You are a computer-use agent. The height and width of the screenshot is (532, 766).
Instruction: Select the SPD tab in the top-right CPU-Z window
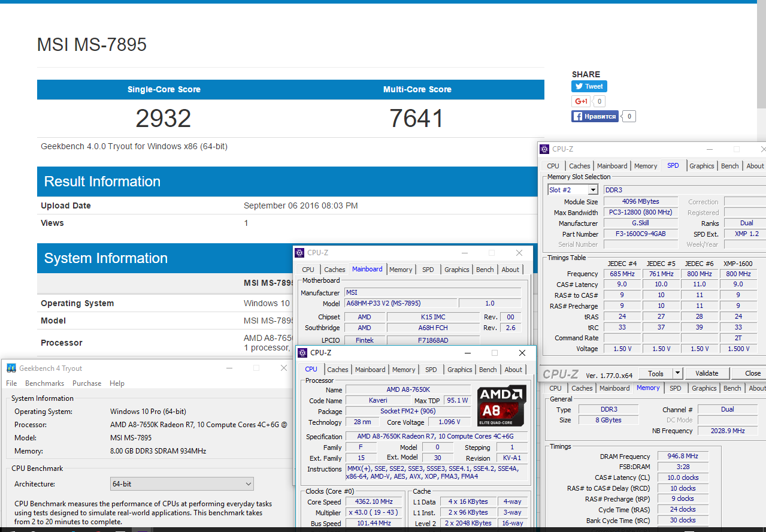pos(673,165)
